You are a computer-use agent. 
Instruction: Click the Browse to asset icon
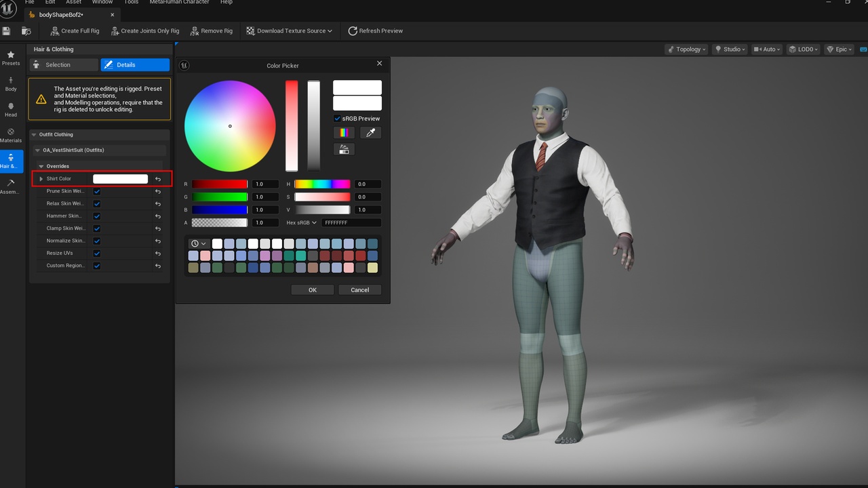click(26, 30)
